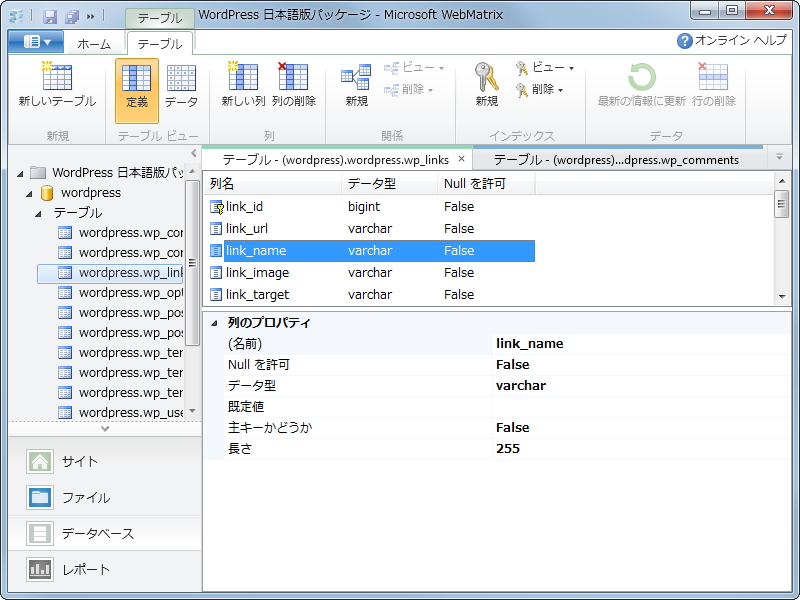Viewport: 800px width, 600px height.
Task: Open the index 削除 dropdown
Action: (539, 90)
